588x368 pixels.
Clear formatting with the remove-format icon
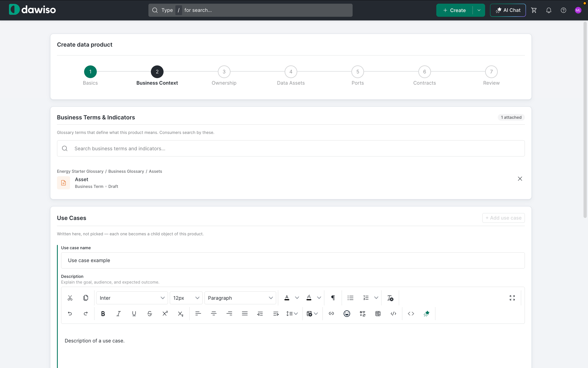pyautogui.click(x=390, y=298)
